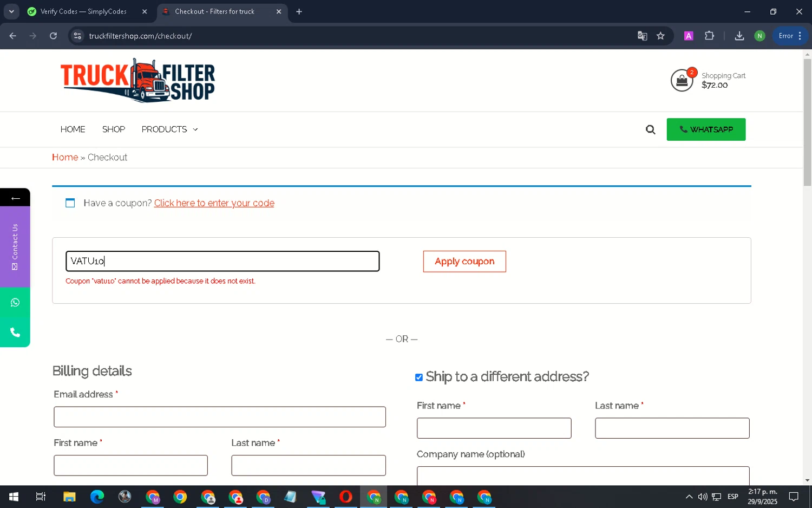Image resolution: width=812 pixels, height=508 pixels.
Task: Click the translate page icon
Action: coord(643,36)
